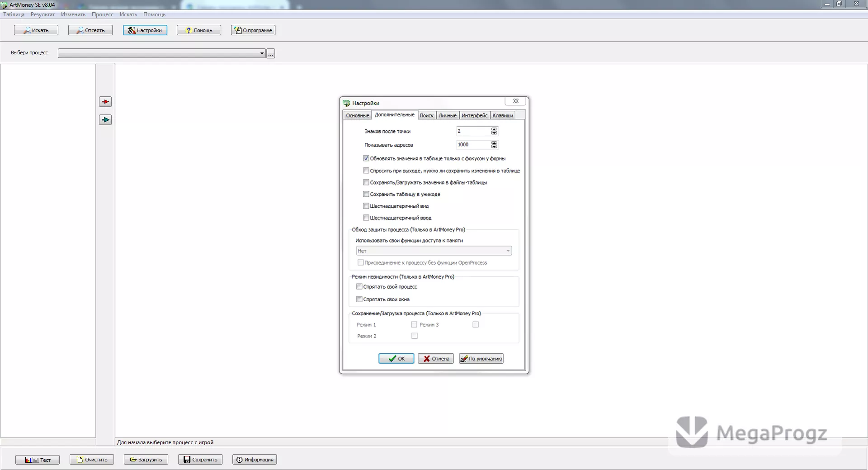Open the Искать menu in menu bar
Image resolution: width=868 pixels, height=470 pixels.
[x=128, y=14]
